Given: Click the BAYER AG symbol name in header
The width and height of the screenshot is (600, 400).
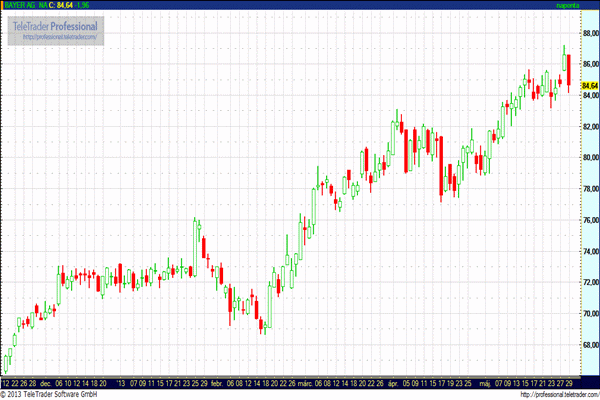Looking at the screenshot, I should click(20, 5).
